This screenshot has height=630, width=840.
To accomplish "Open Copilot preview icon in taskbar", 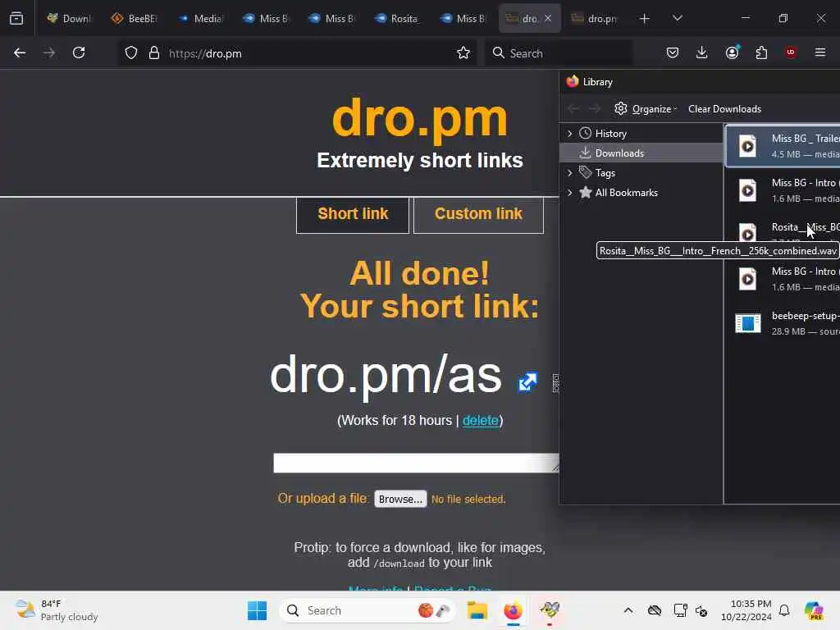I will (814, 610).
